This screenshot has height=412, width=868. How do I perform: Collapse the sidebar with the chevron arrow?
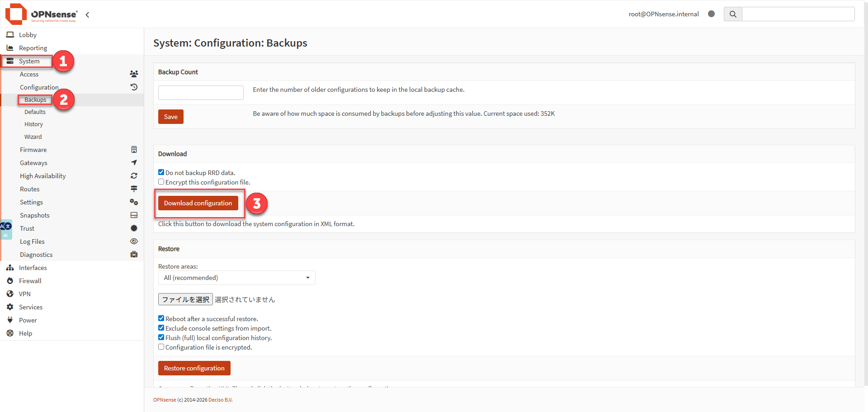(x=87, y=15)
